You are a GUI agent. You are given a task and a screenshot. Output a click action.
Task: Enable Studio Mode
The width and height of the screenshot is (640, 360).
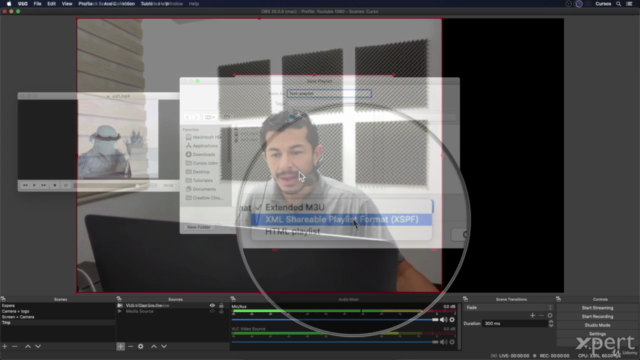point(597,325)
